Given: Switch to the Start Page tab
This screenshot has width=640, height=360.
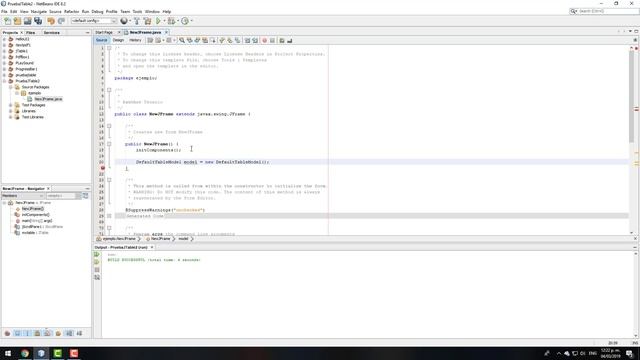Looking at the screenshot, I should [104, 32].
